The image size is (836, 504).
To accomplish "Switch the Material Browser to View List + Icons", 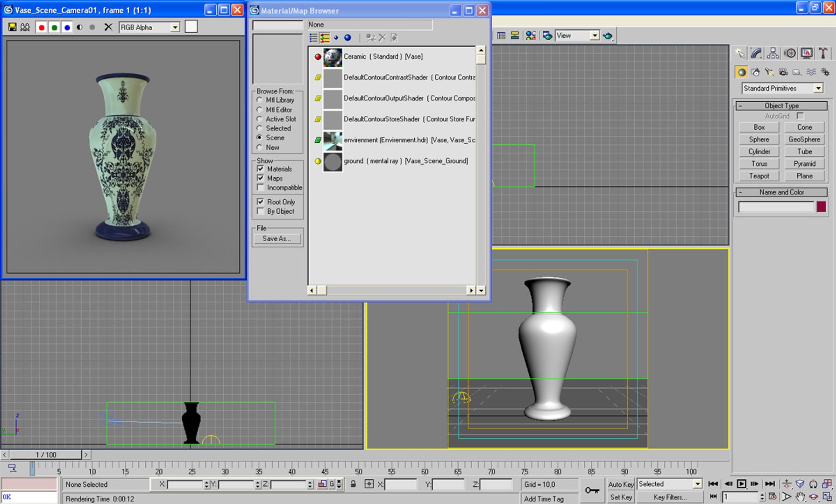I will 325,38.
